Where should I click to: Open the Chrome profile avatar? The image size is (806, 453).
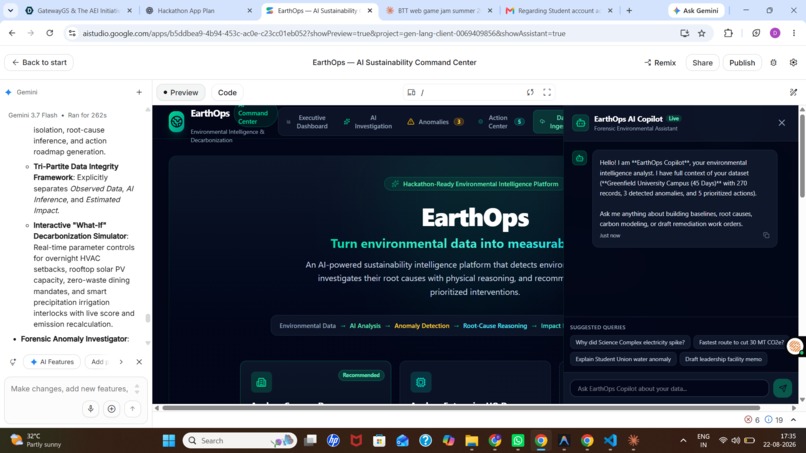[775, 33]
